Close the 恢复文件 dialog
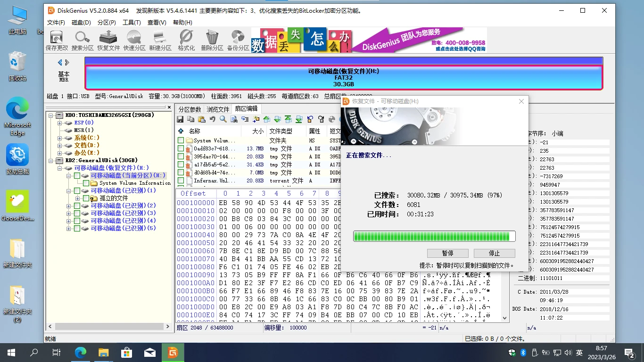 521,101
